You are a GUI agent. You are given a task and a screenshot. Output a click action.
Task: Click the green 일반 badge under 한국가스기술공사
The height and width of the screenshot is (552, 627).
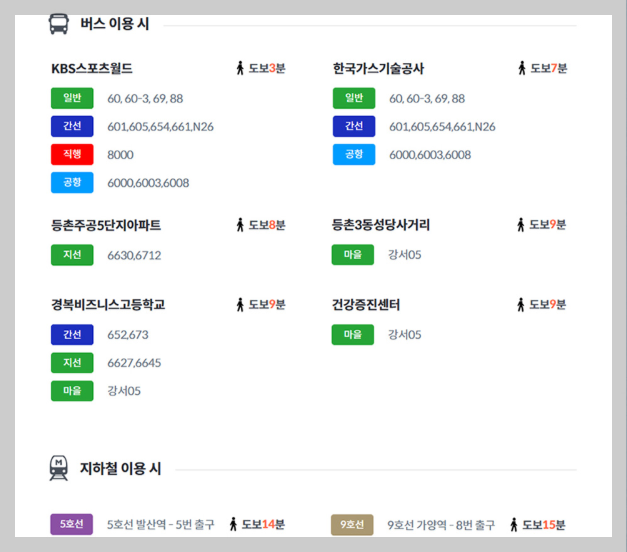pyautogui.click(x=354, y=98)
